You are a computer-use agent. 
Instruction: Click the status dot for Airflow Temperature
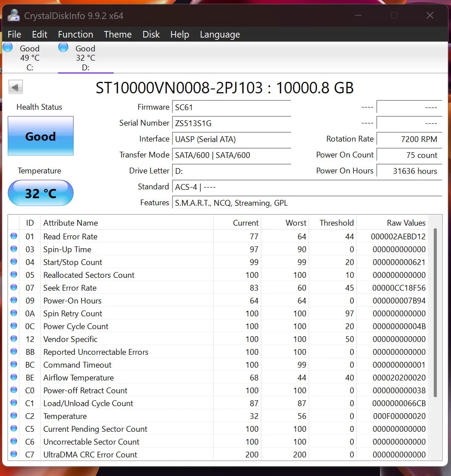pyautogui.click(x=14, y=377)
